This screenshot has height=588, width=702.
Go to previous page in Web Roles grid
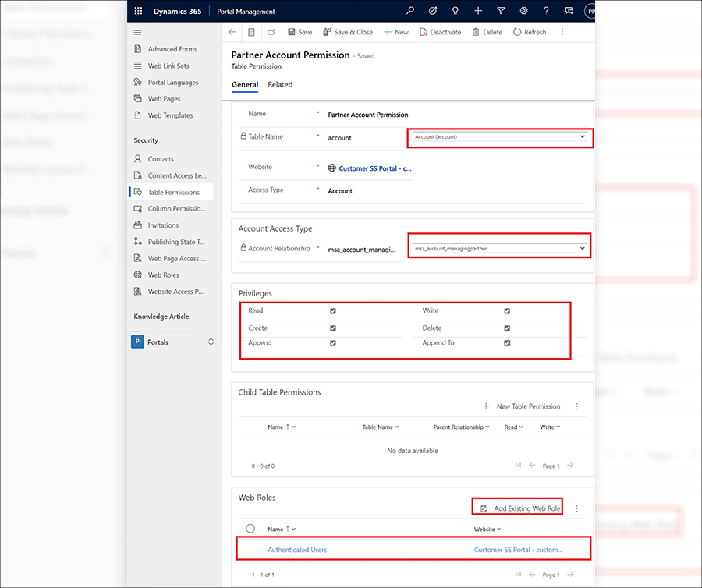click(x=532, y=575)
